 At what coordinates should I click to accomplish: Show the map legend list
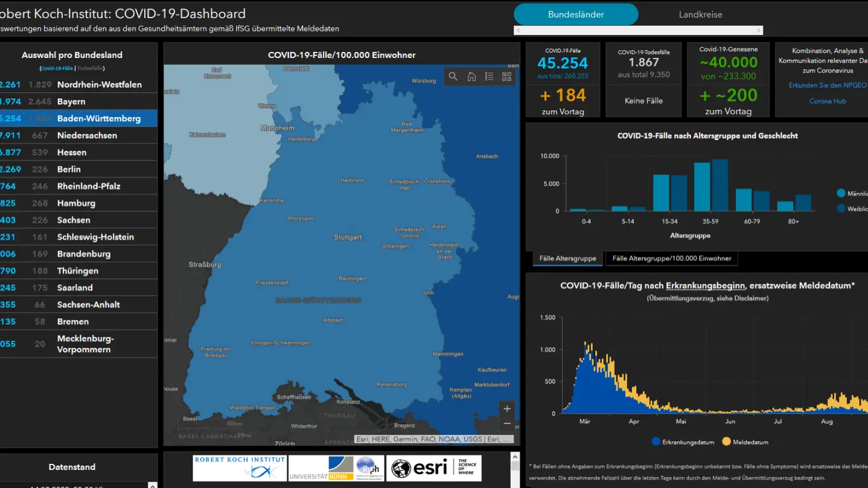tap(489, 77)
